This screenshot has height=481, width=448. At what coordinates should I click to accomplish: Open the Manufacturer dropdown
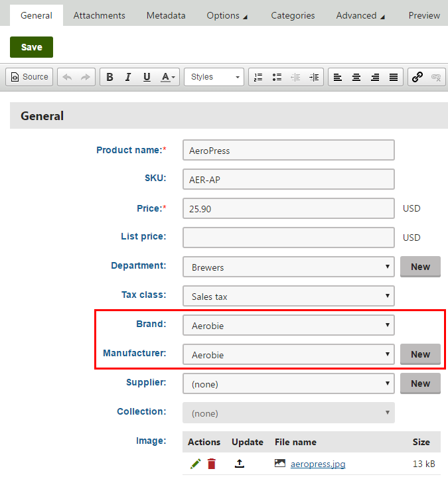(289, 354)
